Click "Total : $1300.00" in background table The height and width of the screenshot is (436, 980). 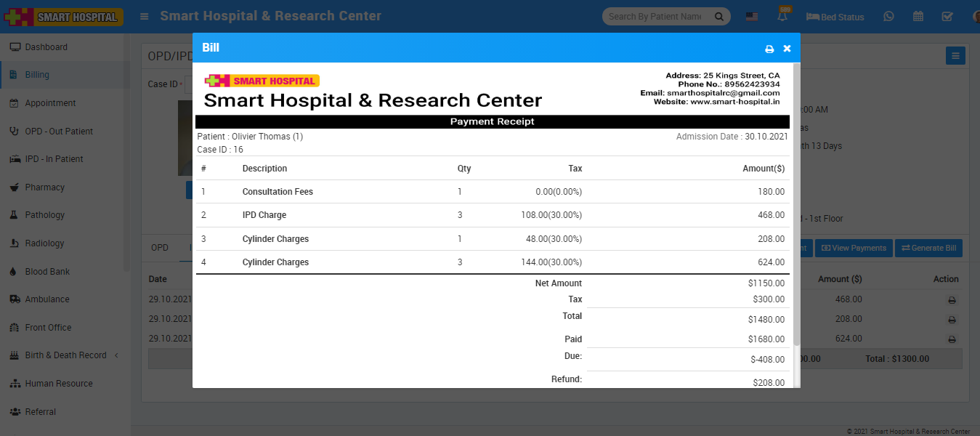tap(897, 359)
